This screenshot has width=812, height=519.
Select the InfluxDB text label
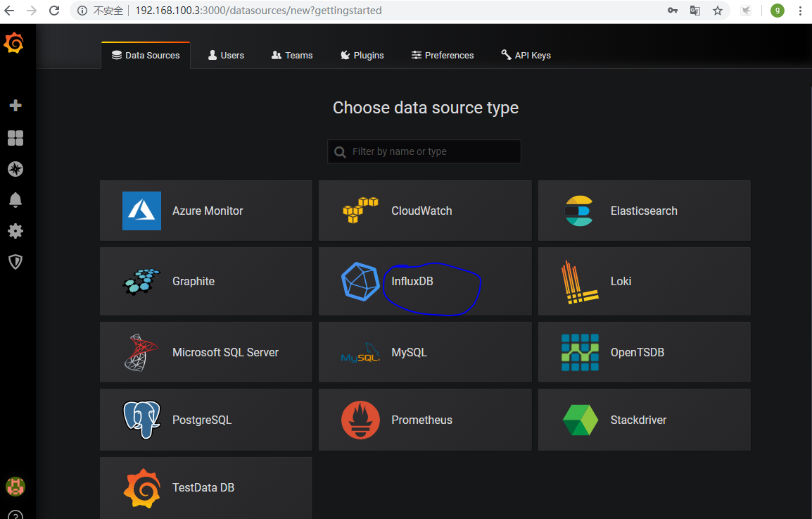(x=412, y=282)
